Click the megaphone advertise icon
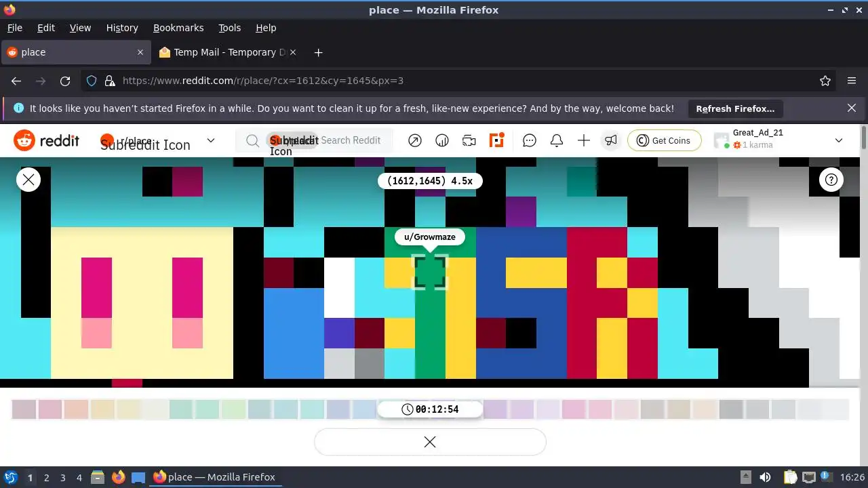868x488 pixels. (611, 140)
